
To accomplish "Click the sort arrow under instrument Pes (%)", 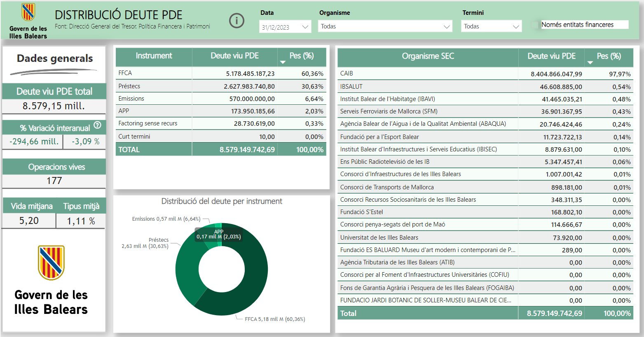I will click(283, 62).
